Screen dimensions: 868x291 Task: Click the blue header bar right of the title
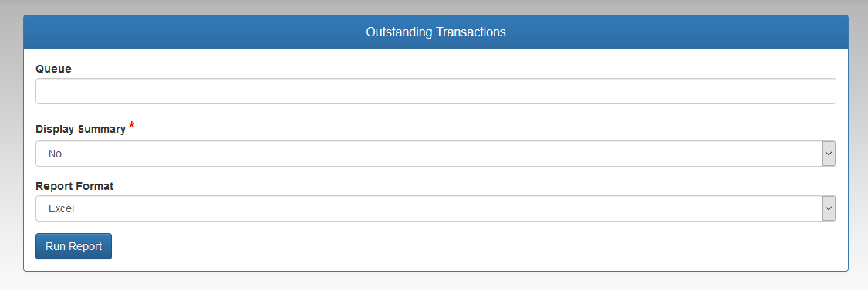[x=675, y=32]
